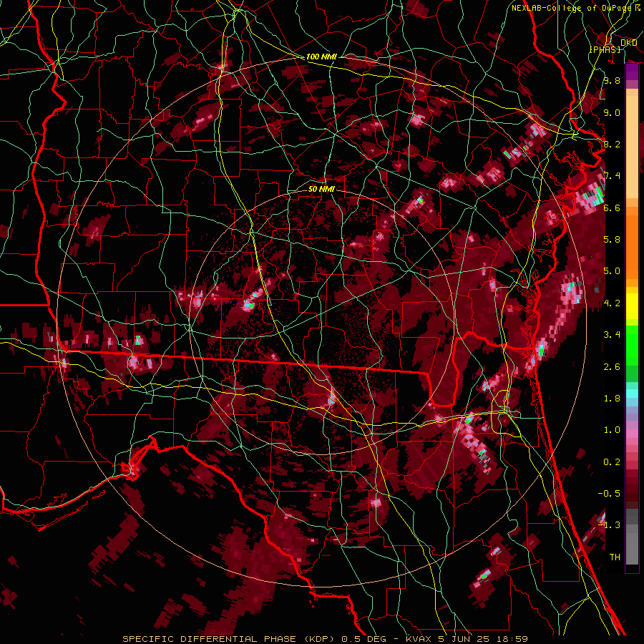
Task: Pick the purple segment atop color scale
Action: coord(632,72)
